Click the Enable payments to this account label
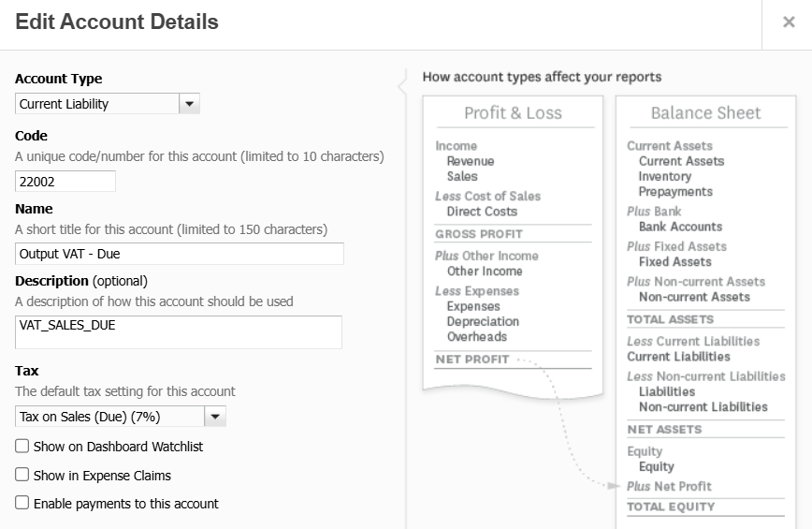This screenshot has width=812, height=529. click(125, 503)
